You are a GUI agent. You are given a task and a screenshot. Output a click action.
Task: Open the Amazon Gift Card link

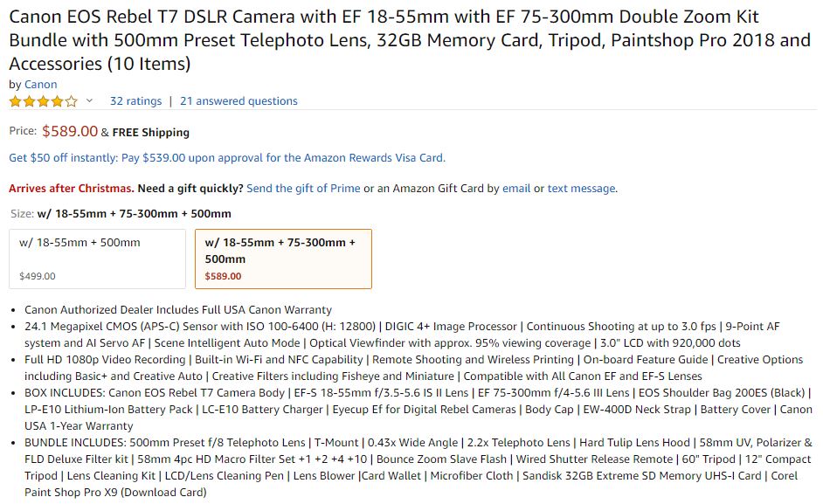tap(438, 189)
